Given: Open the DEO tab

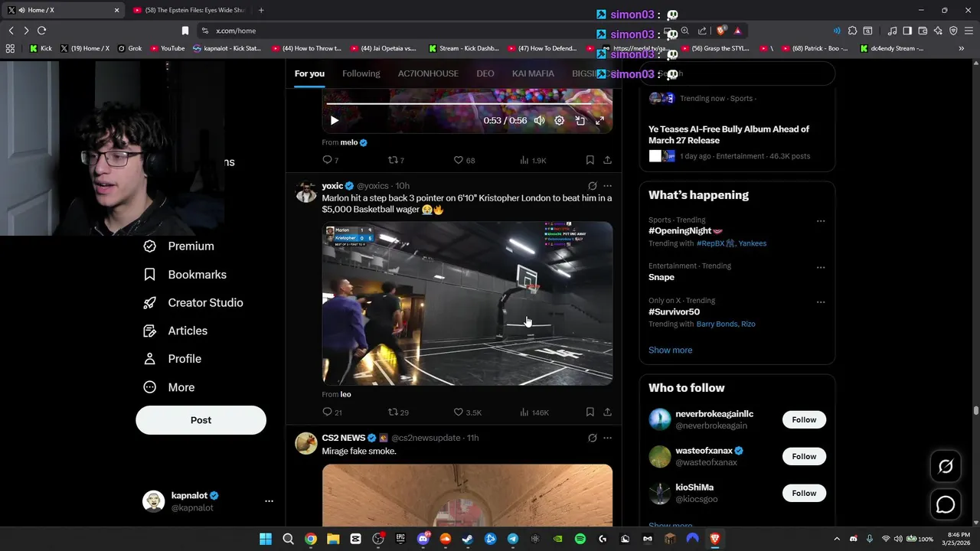Looking at the screenshot, I should pyautogui.click(x=485, y=73).
